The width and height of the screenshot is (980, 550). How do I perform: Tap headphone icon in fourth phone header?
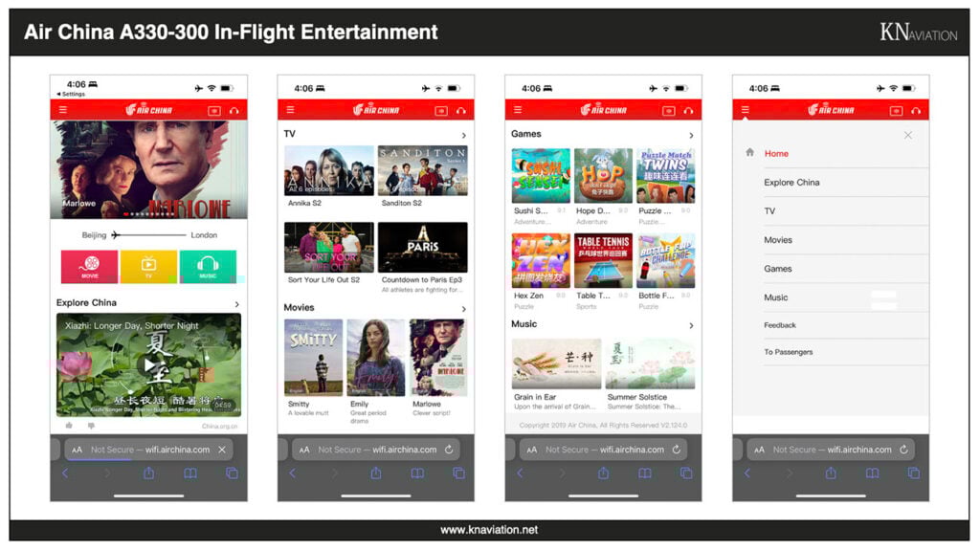pos(916,111)
